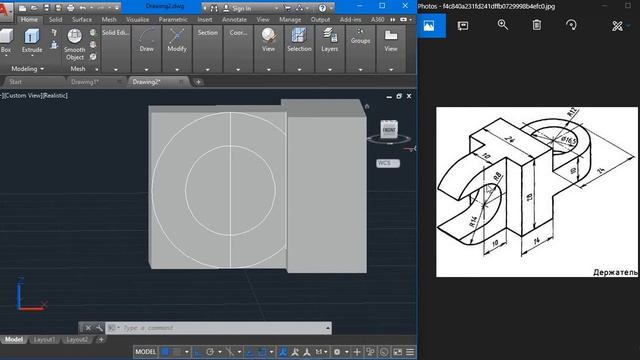Toggle isometric drafting in status bar
Viewport: 640px width, 360px height.
[230, 352]
